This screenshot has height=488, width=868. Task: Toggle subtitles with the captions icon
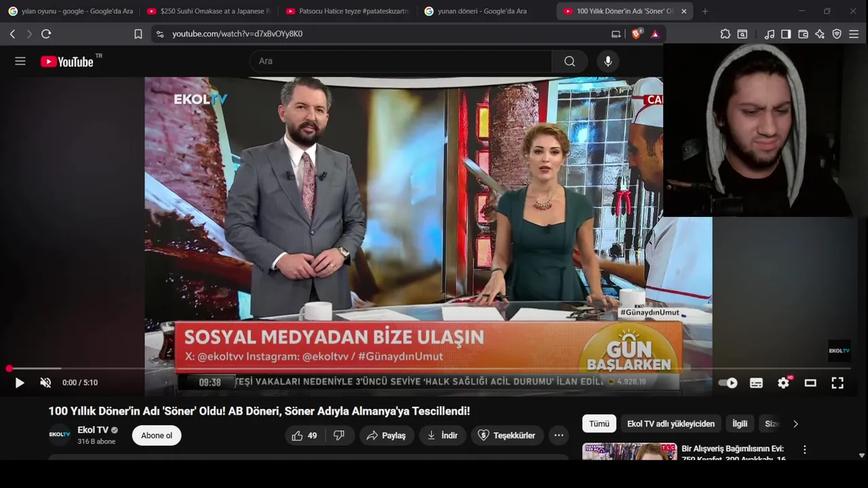tap(756, 383)
